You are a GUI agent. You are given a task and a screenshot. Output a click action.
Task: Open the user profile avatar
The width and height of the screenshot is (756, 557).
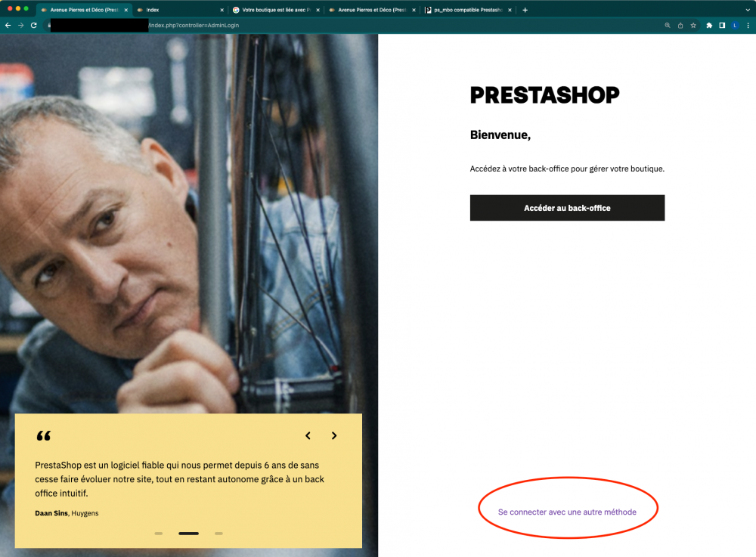click(x=736, y=26)
